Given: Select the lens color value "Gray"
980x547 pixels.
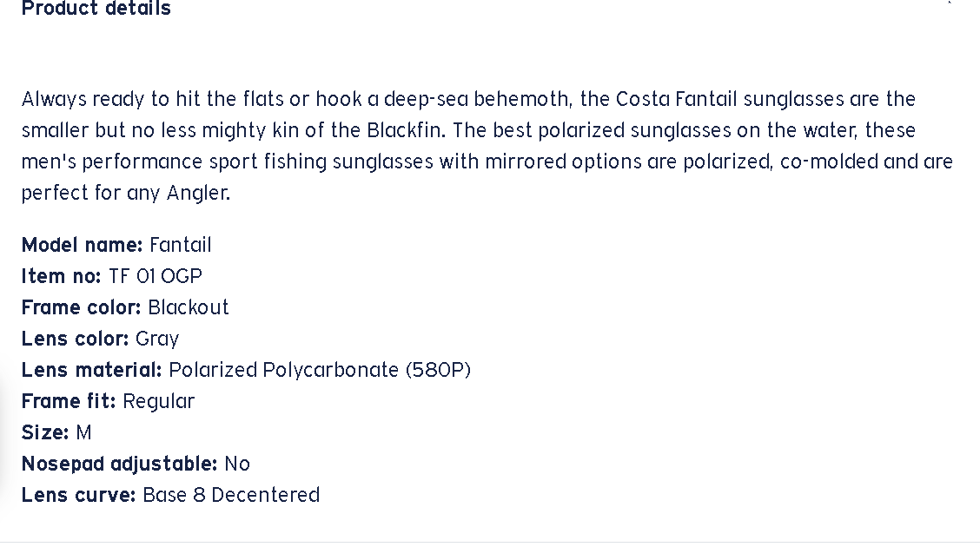Looking at the screenshot, I should tap(157, 339).
